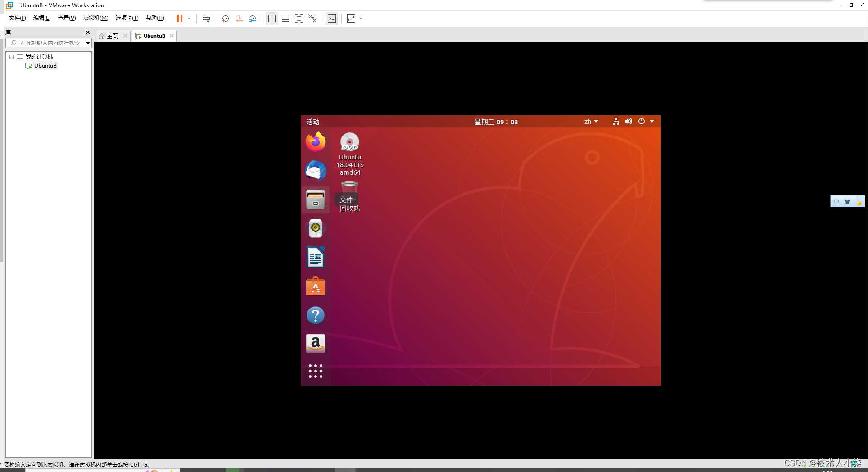Viewport: 868px width, 472px height.
Task: Toggle the thumbnail bar view
Action: pos(285,18)
